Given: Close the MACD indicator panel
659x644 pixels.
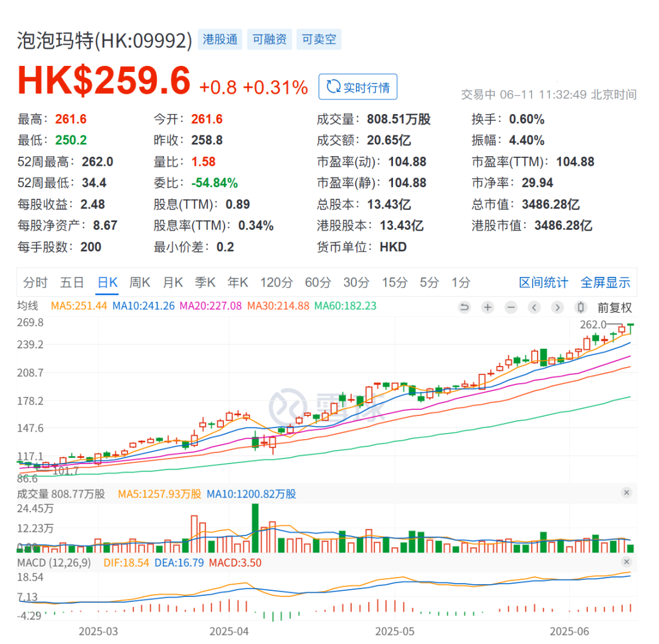Looking at the screenshot, I should (627, 562).
